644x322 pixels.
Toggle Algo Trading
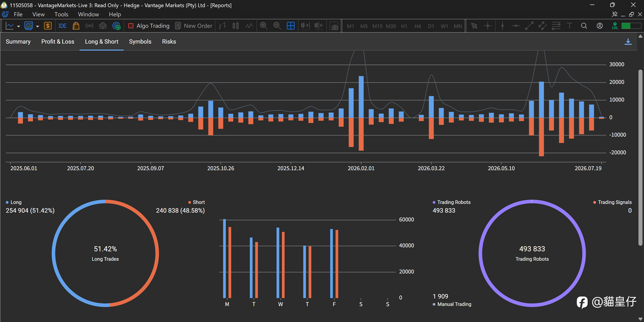(x=149, y=26)
